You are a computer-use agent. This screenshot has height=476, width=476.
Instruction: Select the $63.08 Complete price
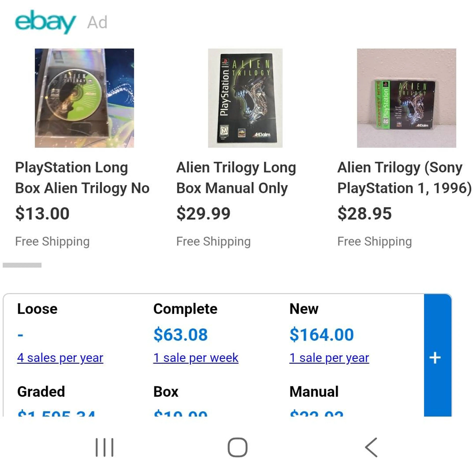[181, 335]
